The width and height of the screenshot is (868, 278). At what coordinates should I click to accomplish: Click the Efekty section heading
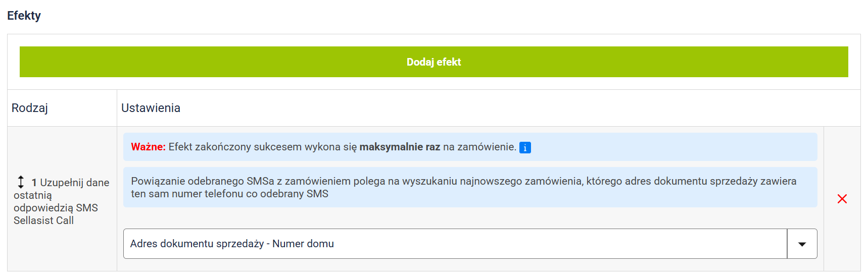24,16
